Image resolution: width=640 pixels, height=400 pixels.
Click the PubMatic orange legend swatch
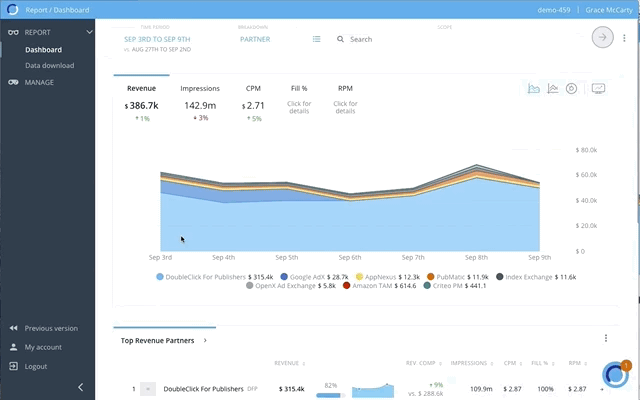click(430, 276)
